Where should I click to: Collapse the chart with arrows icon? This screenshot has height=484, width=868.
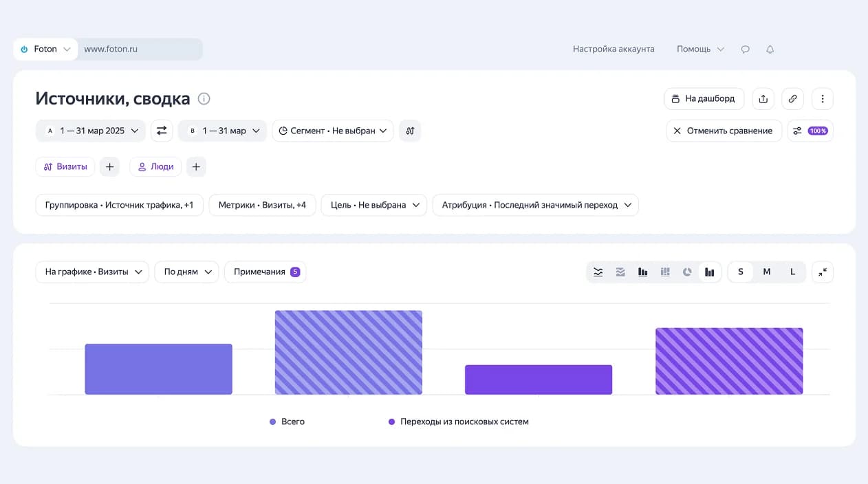pos(823,272)
